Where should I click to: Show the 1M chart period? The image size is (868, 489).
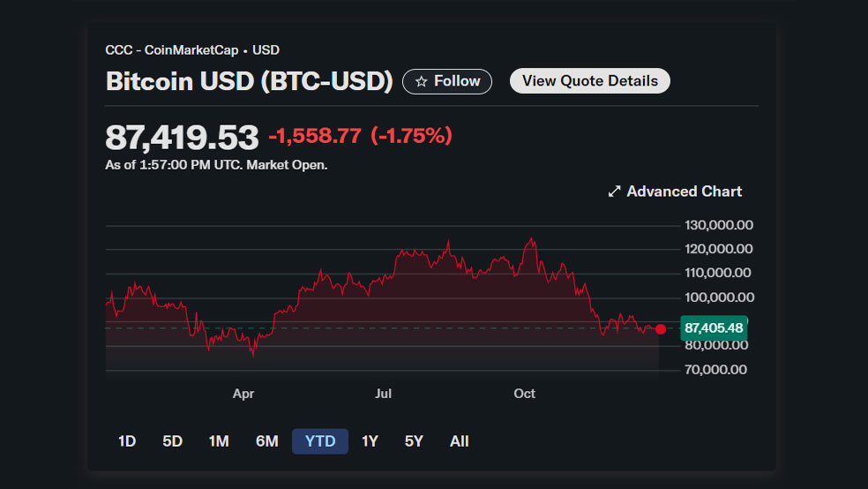219,441
